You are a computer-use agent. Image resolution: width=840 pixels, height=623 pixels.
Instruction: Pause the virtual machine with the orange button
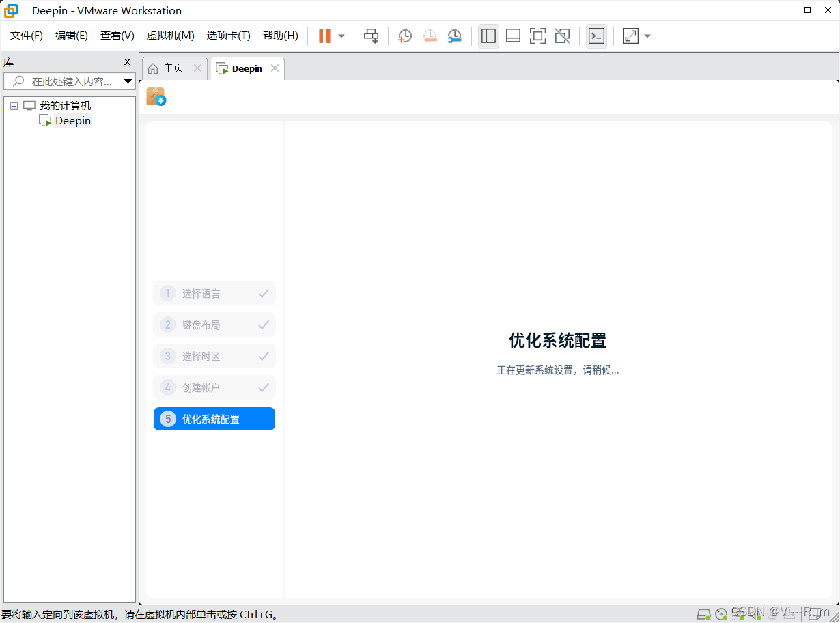click(x=324, y=36)
